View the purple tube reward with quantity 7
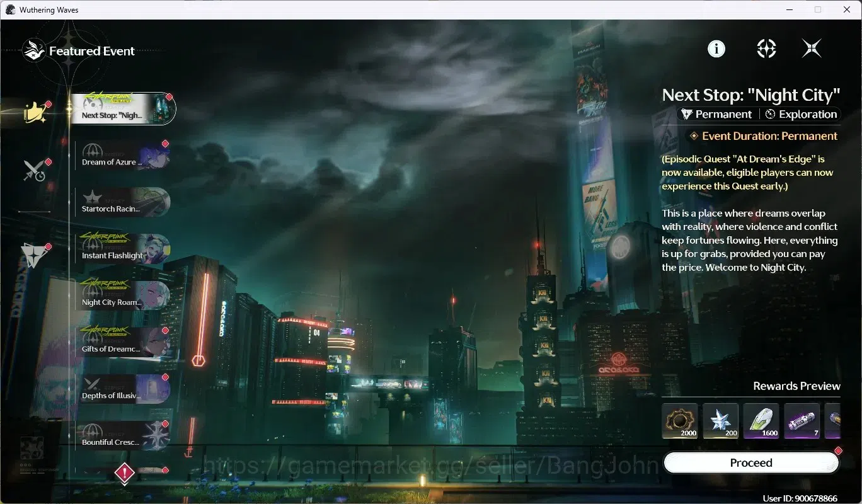The height and width of the screenshot is (504, 862). coord(802,421)
